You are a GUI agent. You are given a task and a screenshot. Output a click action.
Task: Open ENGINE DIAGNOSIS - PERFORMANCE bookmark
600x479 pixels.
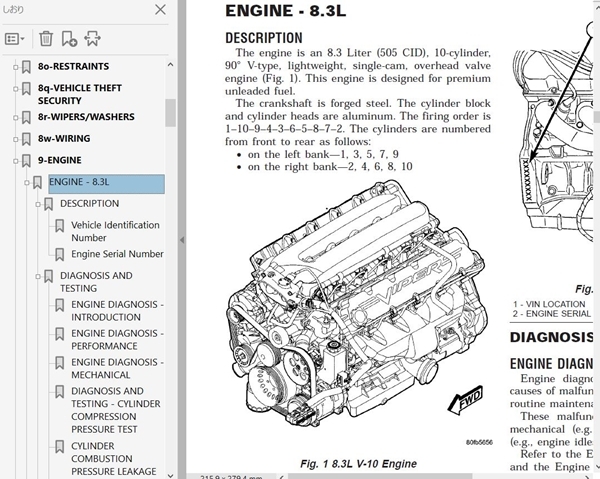117,339
